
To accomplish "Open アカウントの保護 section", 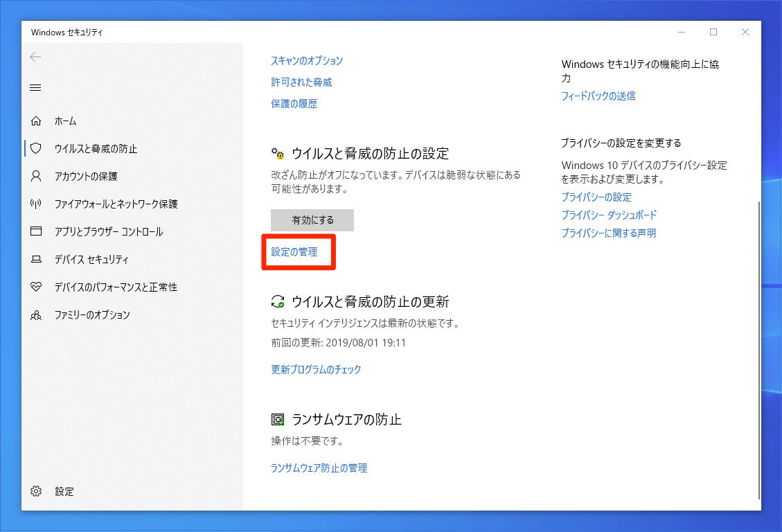I will (x=86, y=177).
